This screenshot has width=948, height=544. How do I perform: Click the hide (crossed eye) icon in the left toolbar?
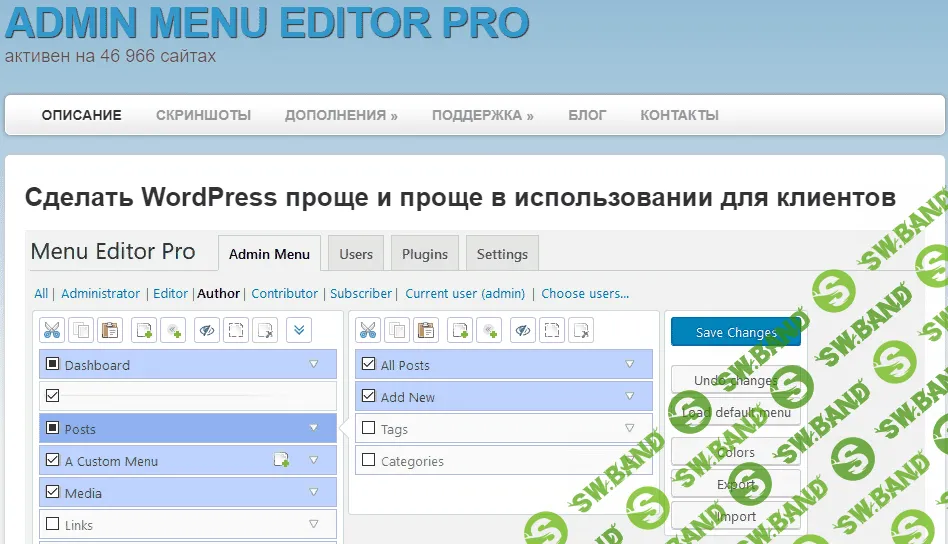coord(207,331)
